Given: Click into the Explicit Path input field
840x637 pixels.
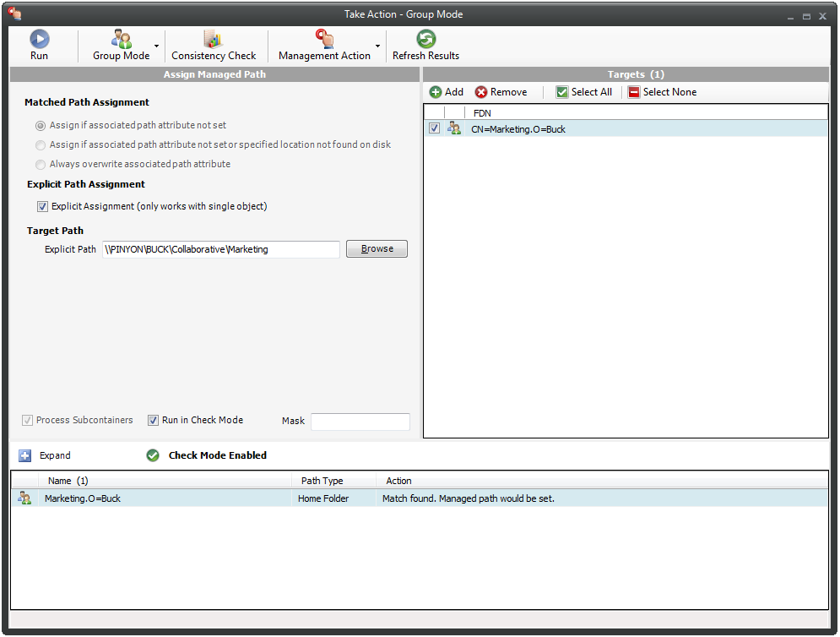Looking at the screenshot, I should (220, 249).
